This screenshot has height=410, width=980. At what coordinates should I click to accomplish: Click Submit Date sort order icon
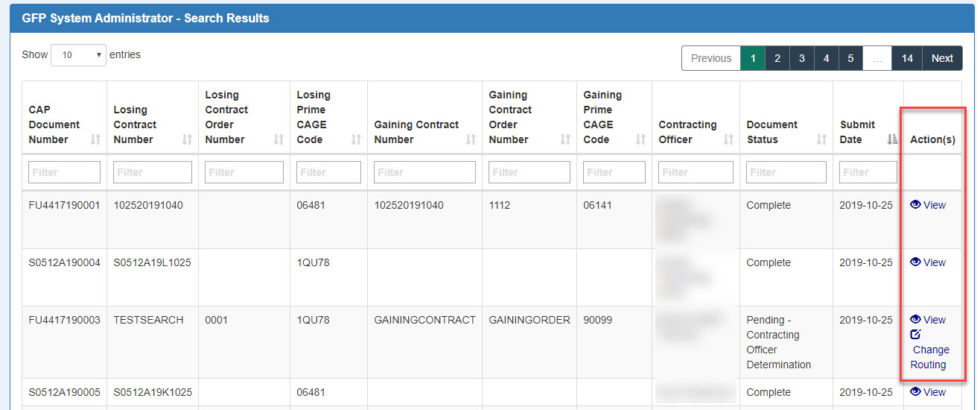point(892,139)
